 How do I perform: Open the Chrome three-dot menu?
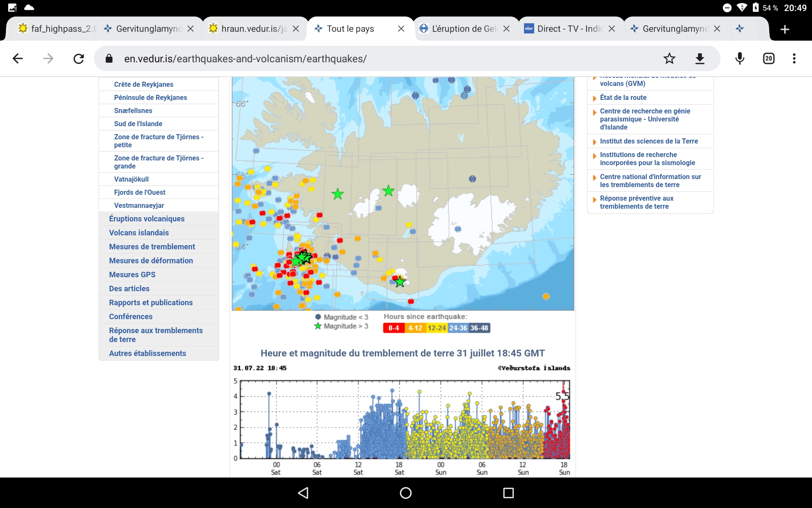[x=794, y=58]
